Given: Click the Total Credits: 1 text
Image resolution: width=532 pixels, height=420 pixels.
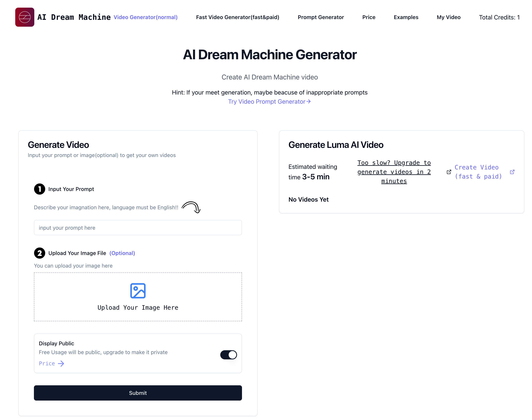Looking at the screenshot, I should [x=499, y=17].
